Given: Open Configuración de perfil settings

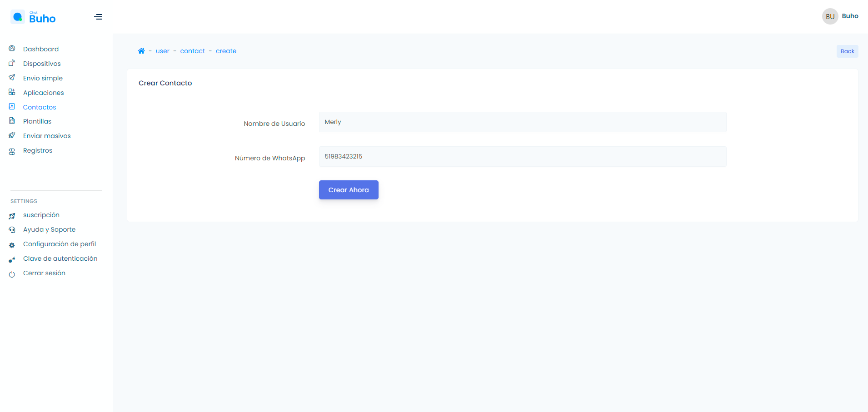Looking at the screenshot, I should pos(60,244).
